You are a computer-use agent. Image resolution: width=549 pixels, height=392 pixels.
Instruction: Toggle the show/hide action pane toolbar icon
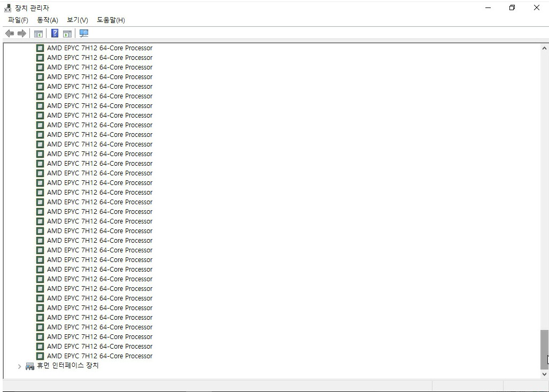[x=67, y=34]
